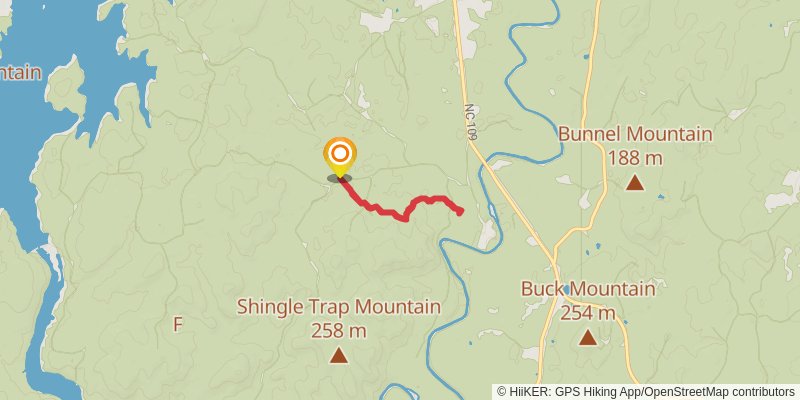Click the east end of red trail
The width and height of the screenshot is (800, 400).
click(x=460, y=211)
